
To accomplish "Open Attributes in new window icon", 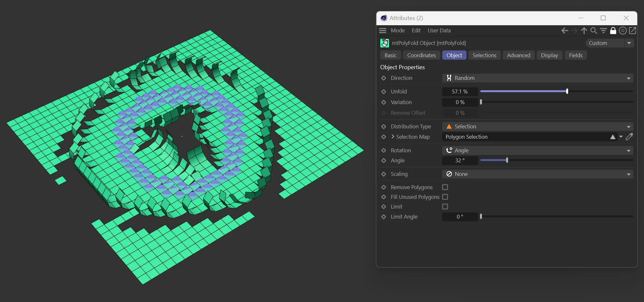I will (x=633, y=30).
